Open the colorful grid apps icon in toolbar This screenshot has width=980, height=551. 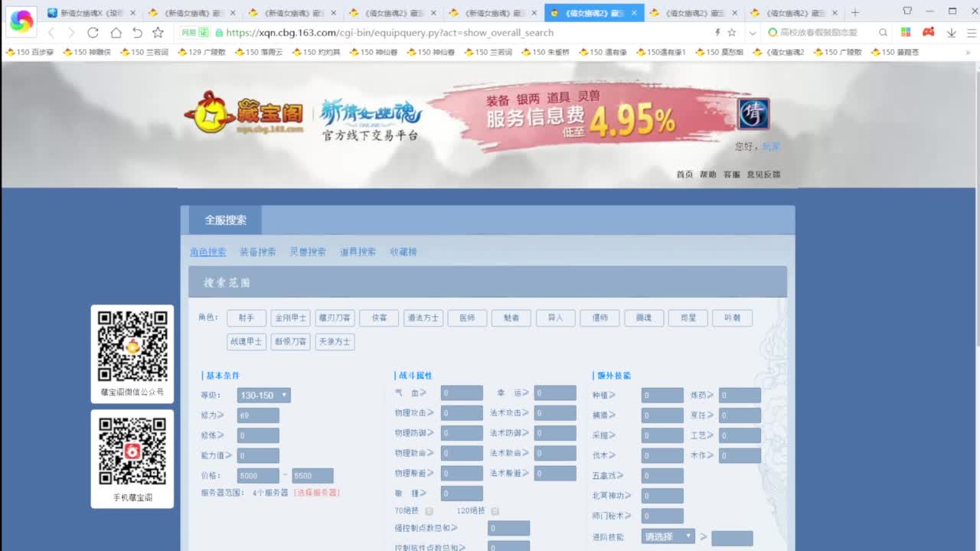point(906,32)
